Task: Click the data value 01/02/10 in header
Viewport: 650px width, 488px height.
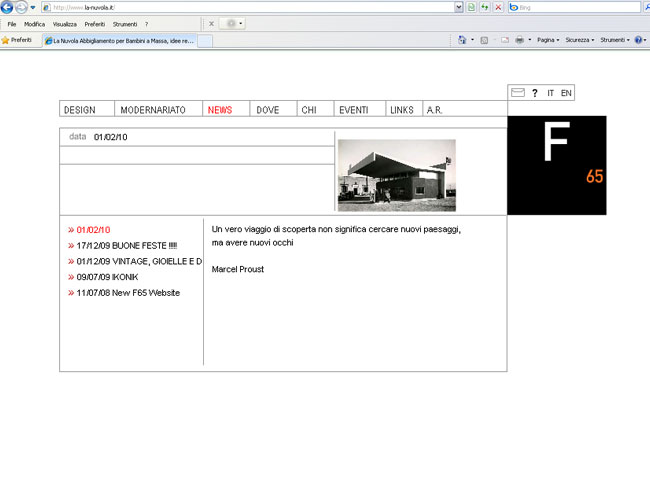Action: tap(110, 137)
